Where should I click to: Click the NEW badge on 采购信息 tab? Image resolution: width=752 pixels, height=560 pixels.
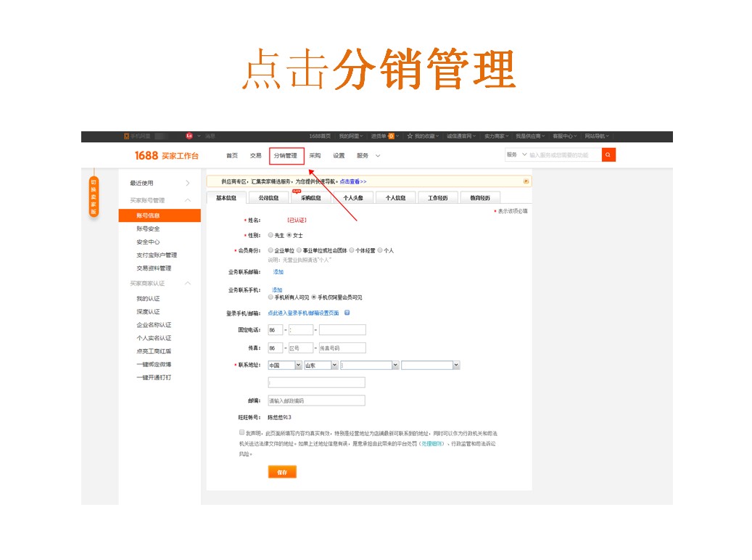298,192
